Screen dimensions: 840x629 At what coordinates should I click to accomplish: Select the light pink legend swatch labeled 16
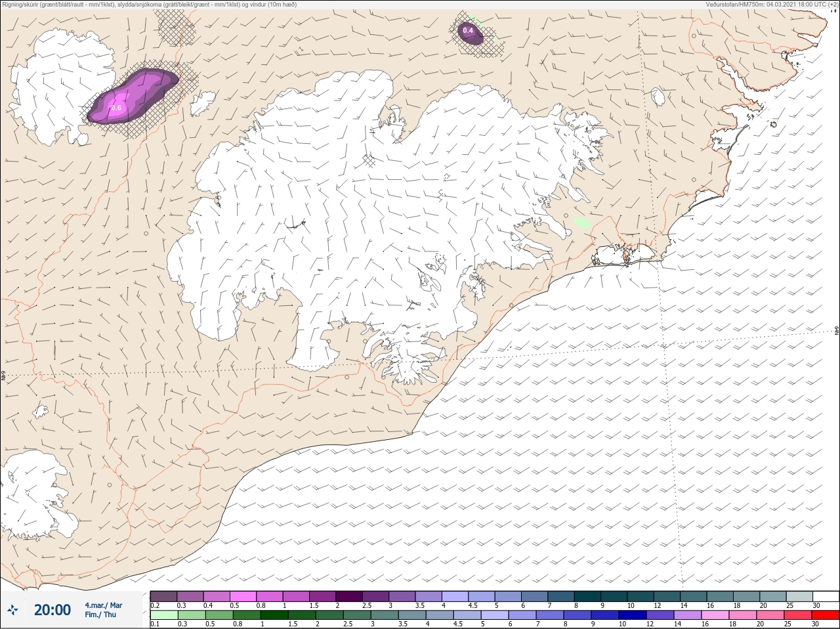point(715,615)
